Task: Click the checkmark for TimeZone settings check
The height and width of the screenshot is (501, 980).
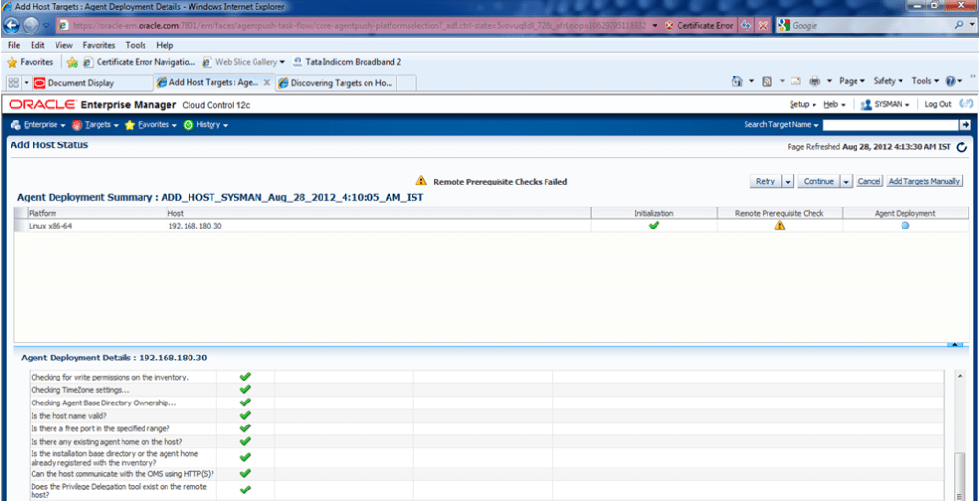Action: tap(245, 389)
